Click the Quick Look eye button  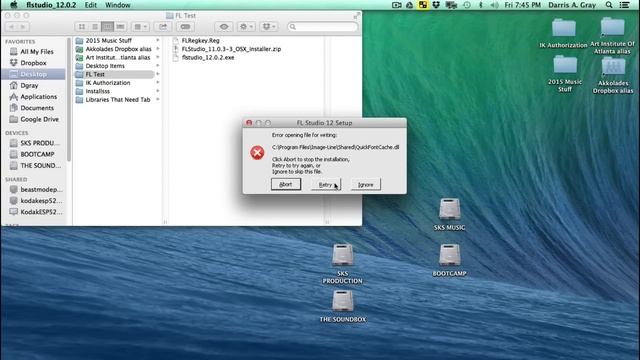224,27
